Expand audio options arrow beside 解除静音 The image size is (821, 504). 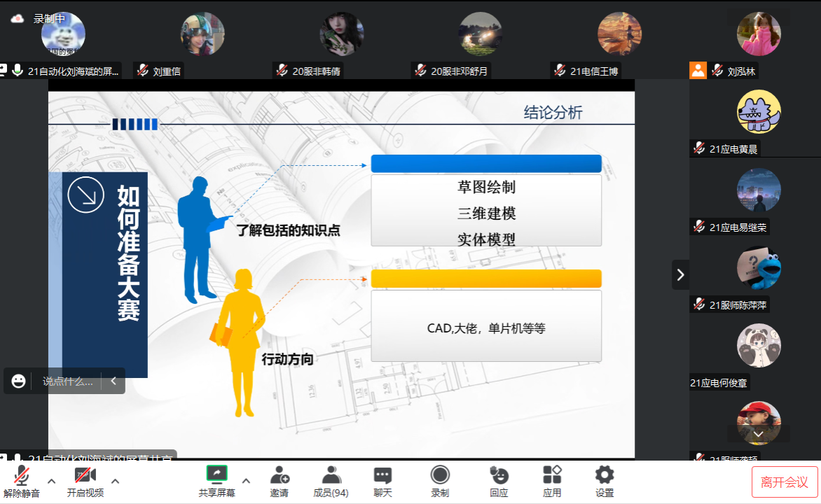point(51,481)
